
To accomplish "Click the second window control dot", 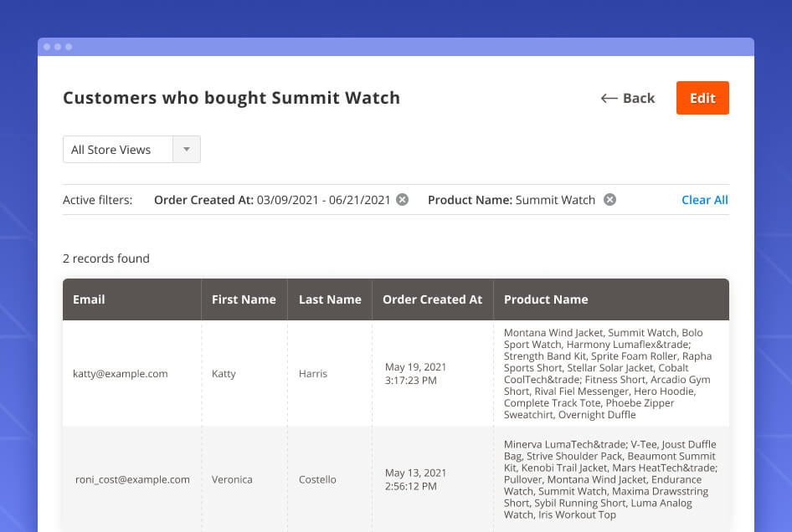I will pos(58,47).
